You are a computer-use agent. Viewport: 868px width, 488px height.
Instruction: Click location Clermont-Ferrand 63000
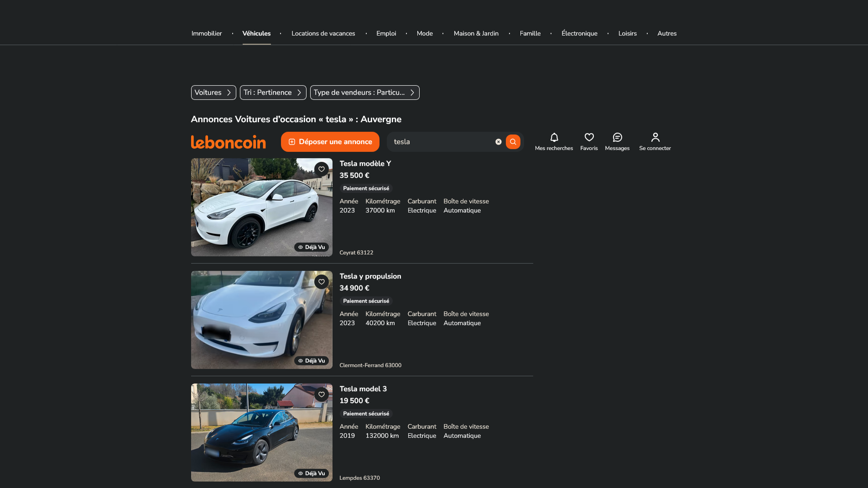370,365
